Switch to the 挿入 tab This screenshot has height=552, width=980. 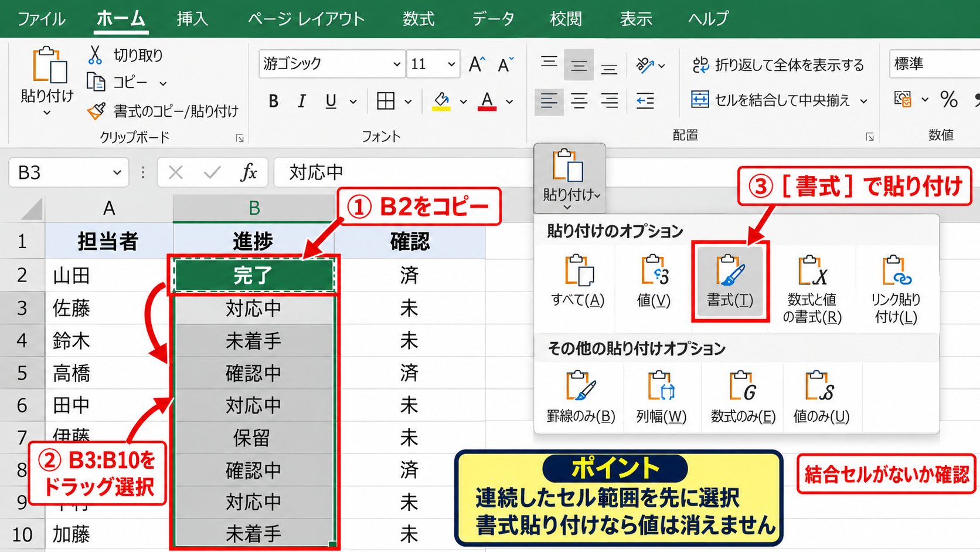[x=192, y=19]
